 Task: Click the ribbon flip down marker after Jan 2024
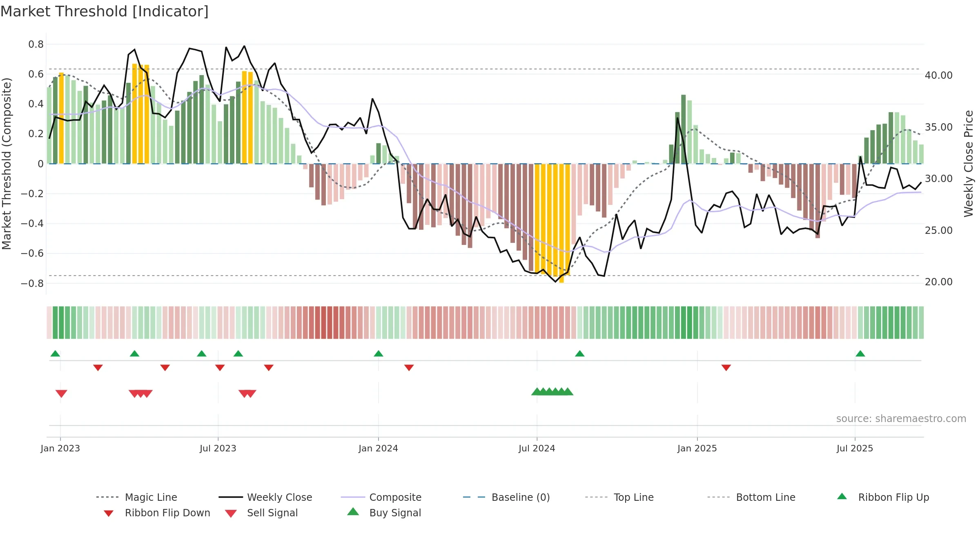(x=409, y=368)
